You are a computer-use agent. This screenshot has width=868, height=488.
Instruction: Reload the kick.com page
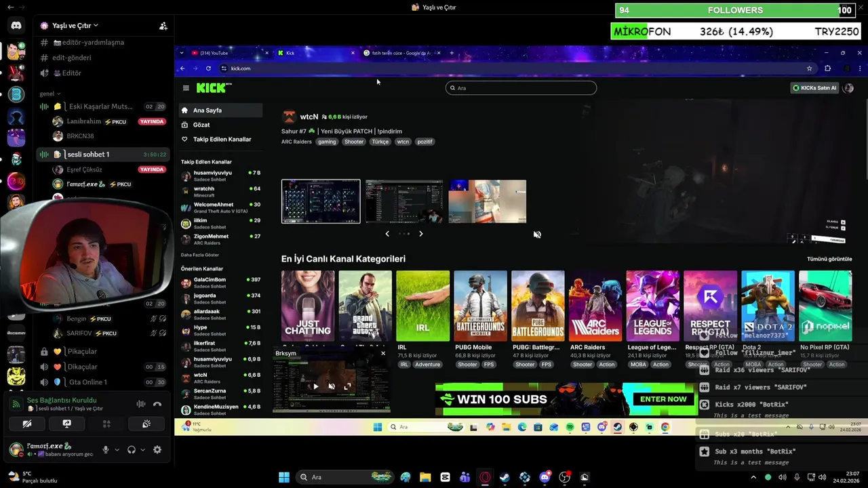[208, 68]
